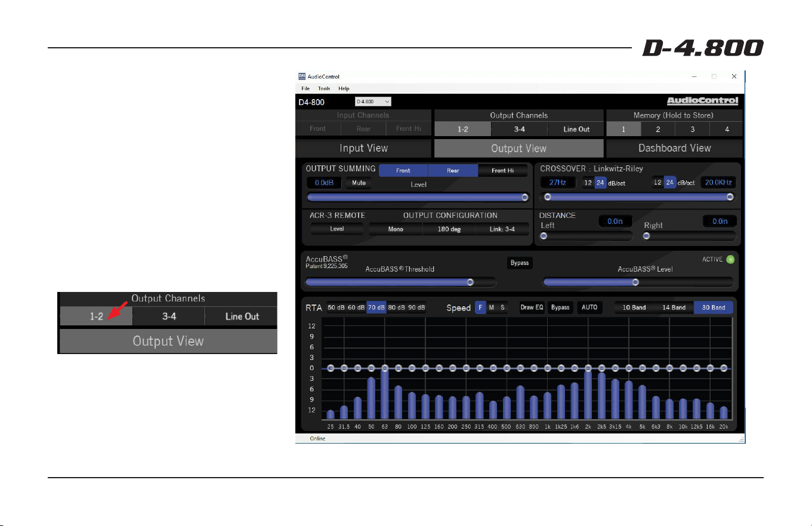The image size is (812, 526).
Task: Switch to Dashboard View
Action: coord(675,148)
